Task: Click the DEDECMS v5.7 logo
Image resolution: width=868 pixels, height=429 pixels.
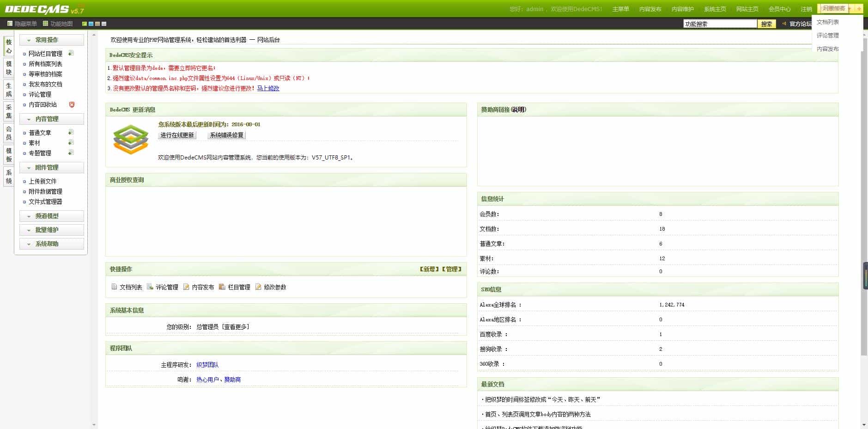Action: (44, 9)
